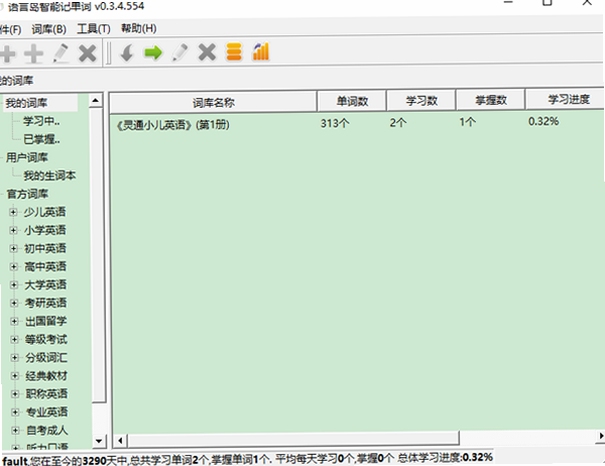Sort by 单词数 column header

[352, 101]
